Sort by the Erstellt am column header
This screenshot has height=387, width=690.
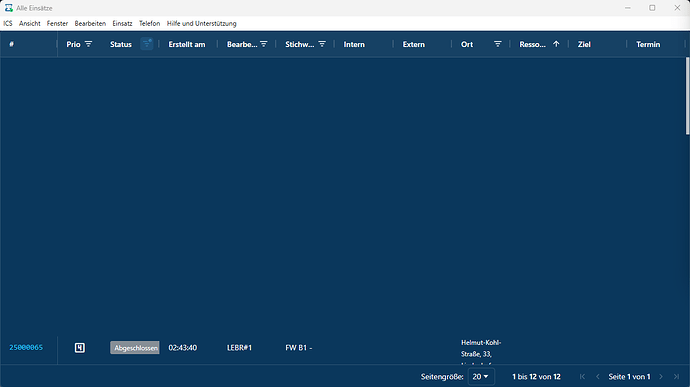click(187, 44)
